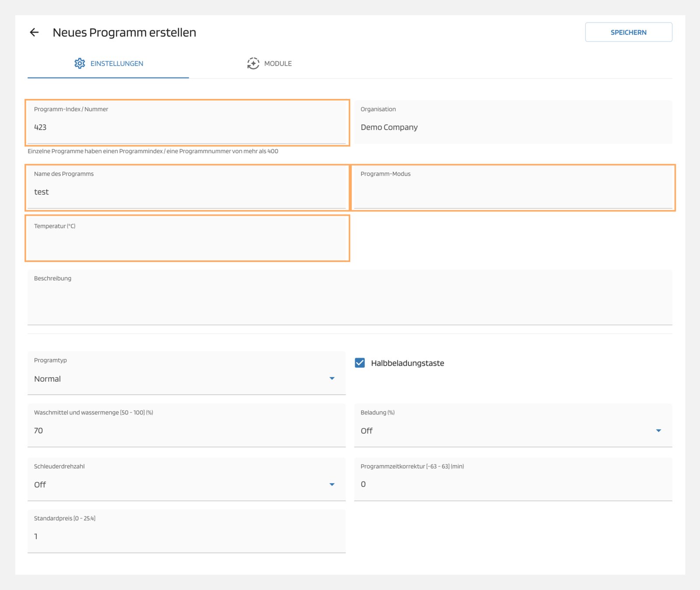700x590 pixels.
Task: Expand the Programtyp dropdown arrow
Action: coord(332,379)
